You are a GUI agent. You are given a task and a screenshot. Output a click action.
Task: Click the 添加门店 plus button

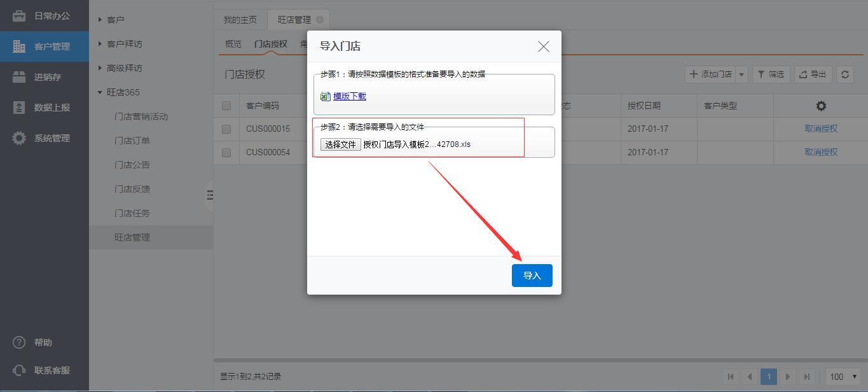coord(710,74)
